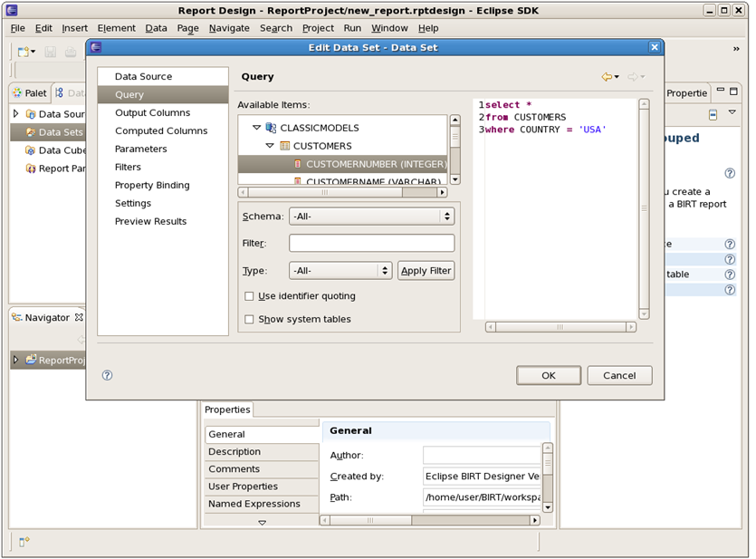This screenshot has width=756, height=559.
Task: Open the Run menu
Action: (352, 28)
